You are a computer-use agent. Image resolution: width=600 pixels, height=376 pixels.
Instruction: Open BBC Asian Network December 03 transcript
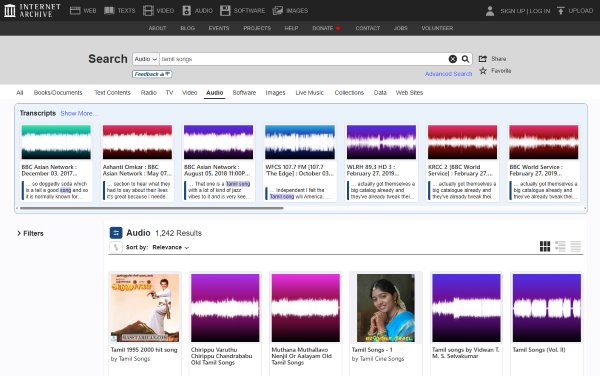(56, 163)
